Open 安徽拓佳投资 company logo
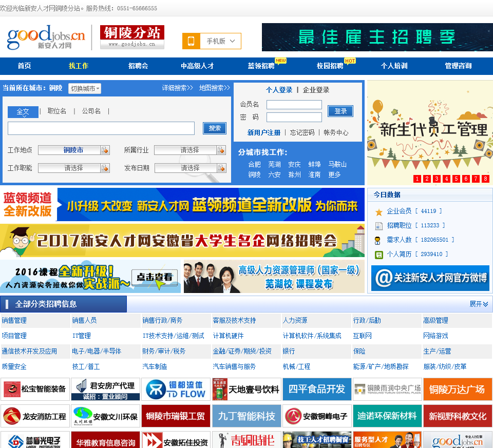 176,440
